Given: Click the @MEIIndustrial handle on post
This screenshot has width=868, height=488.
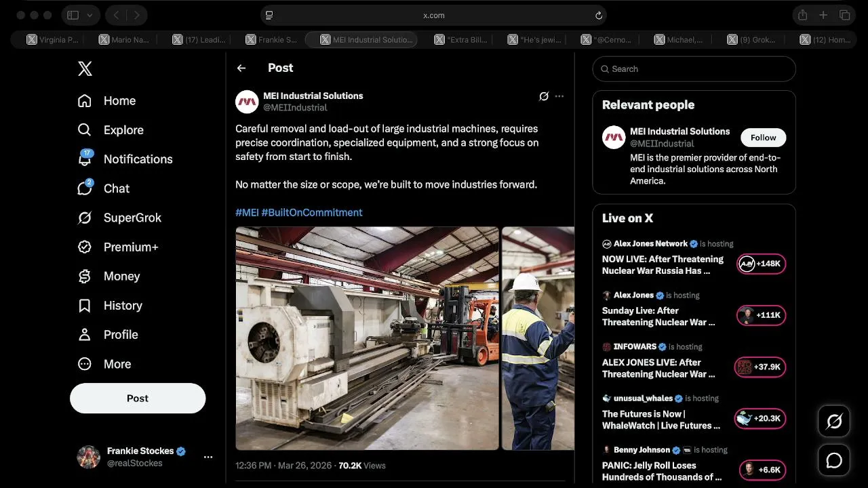Looking at the screenshot, I should click(x=295, y=108).
